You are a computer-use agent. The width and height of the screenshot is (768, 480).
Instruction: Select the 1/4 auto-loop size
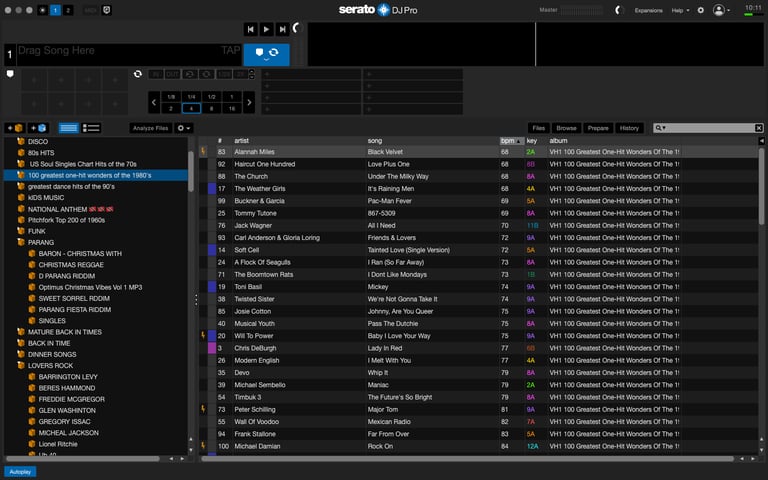pyautogui.click(x=192, y=97)
